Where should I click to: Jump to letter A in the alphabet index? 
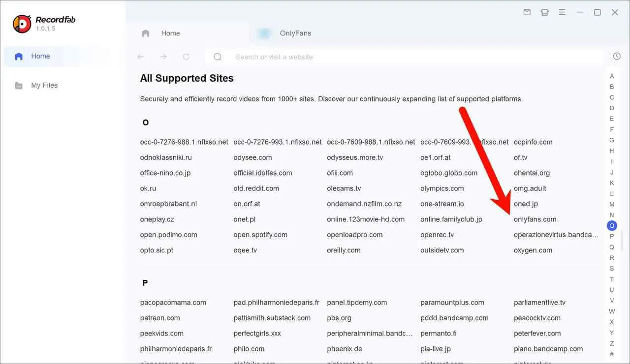(612, 76)
